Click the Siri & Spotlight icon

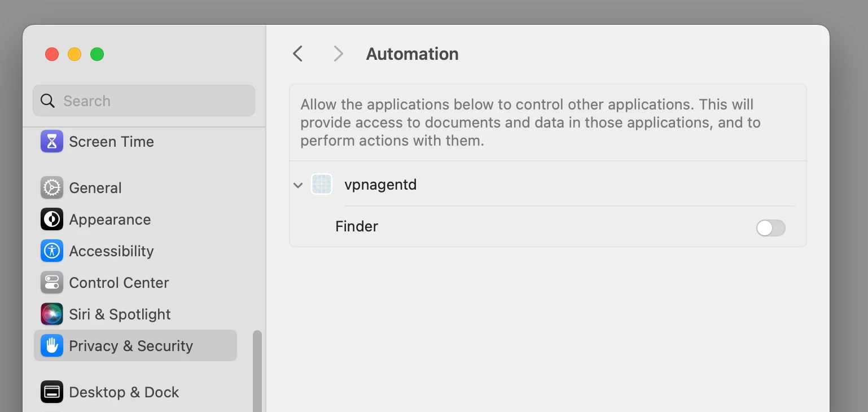tap(52, 314)
